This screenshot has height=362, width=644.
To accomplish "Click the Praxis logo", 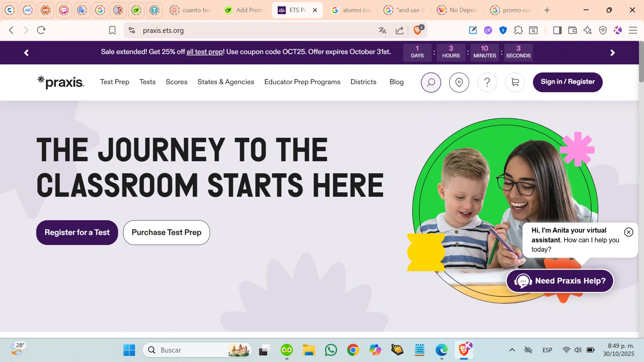I will tap(61, 82).
